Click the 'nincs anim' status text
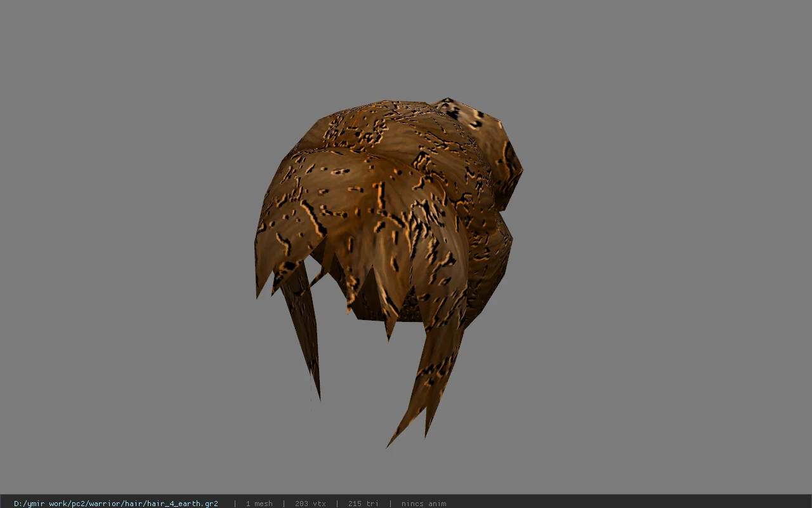The image size is (812, 508). (423, 504)
